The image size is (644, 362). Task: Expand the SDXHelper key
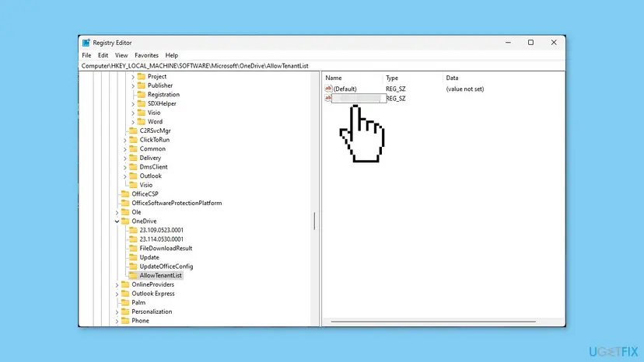pyautogui.click(x=133, y=104)
